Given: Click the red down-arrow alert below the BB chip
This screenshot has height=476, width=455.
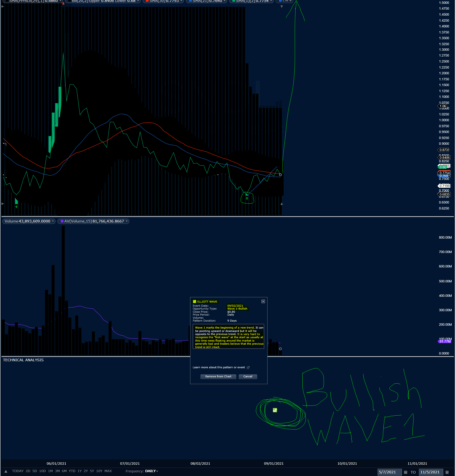Looking at the screenshot, I should click(x=63, y=4).
